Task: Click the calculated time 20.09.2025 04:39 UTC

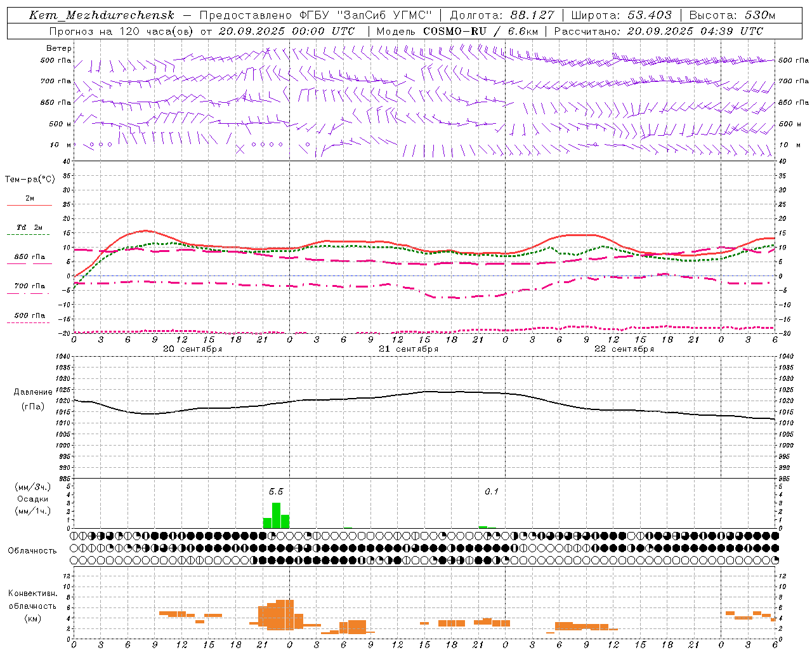Action: (x=695, y=31)
